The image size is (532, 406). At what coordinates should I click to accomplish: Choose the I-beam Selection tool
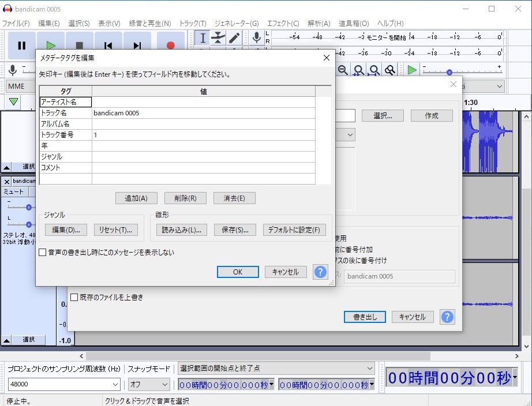(203, 38)
